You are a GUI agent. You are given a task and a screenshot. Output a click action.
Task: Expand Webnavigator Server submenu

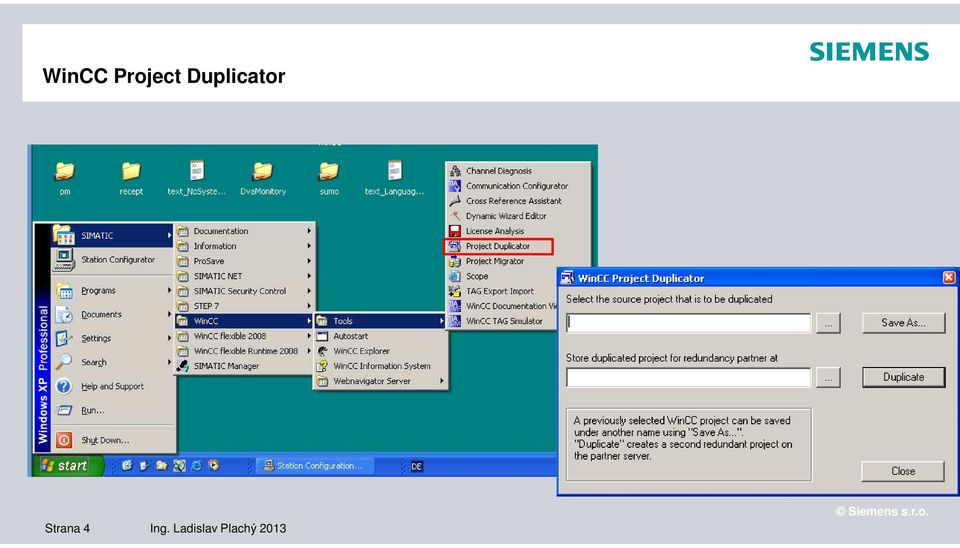381,381
